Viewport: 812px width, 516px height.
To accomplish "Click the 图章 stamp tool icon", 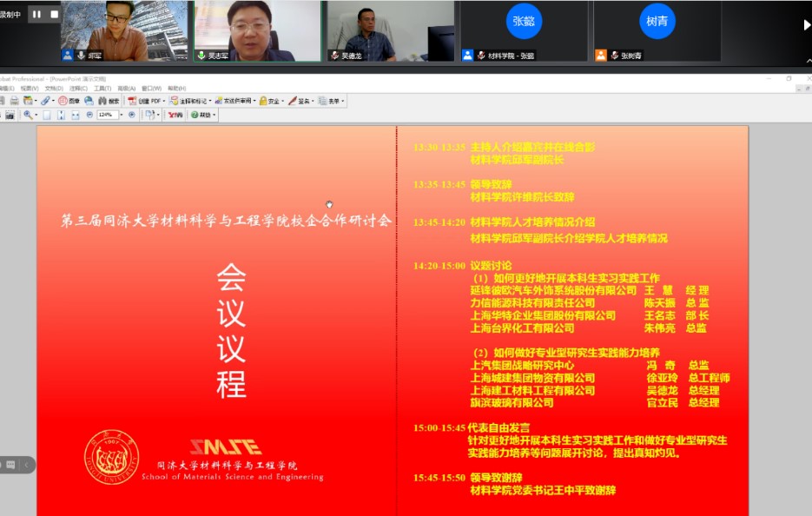I will tap(69, 101).
